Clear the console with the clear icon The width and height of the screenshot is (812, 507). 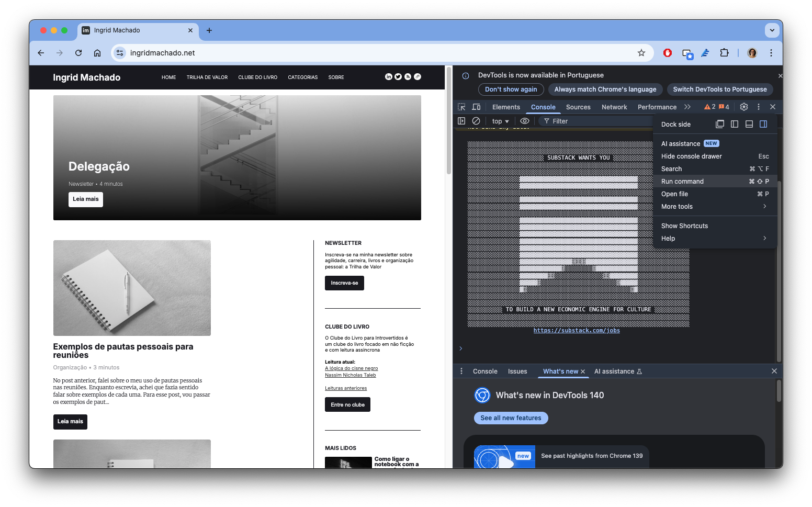[x=476, y=121]
